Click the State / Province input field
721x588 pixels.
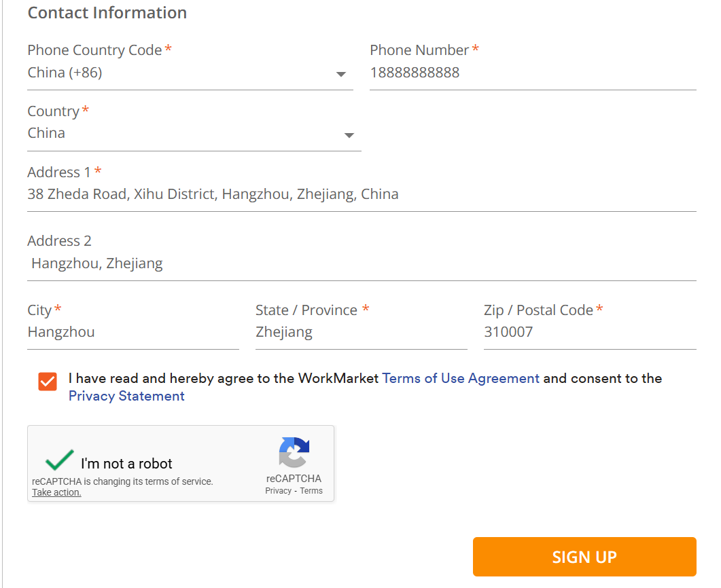coord(361,332)
